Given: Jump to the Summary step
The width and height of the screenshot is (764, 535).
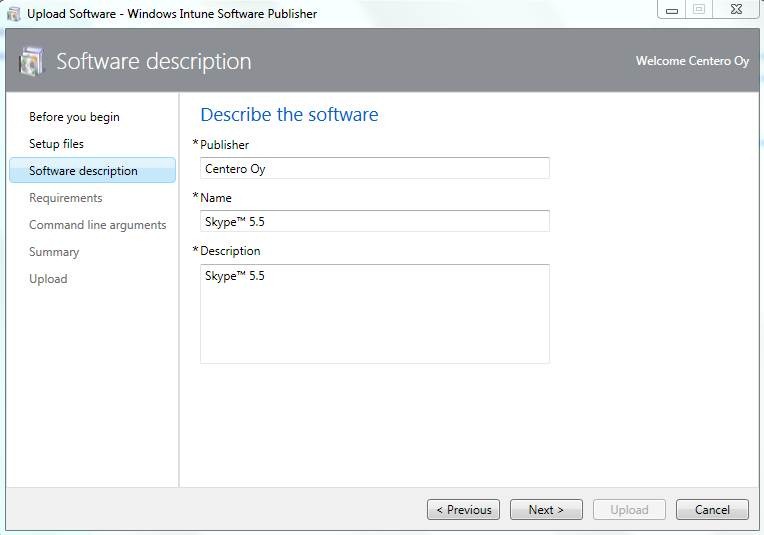Looking at the screenshot, I should (54, 252).
